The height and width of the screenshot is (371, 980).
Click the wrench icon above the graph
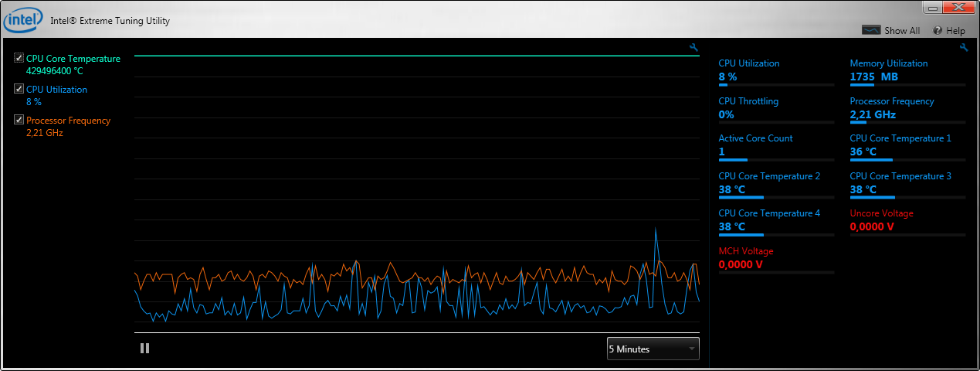click(693, 48)
